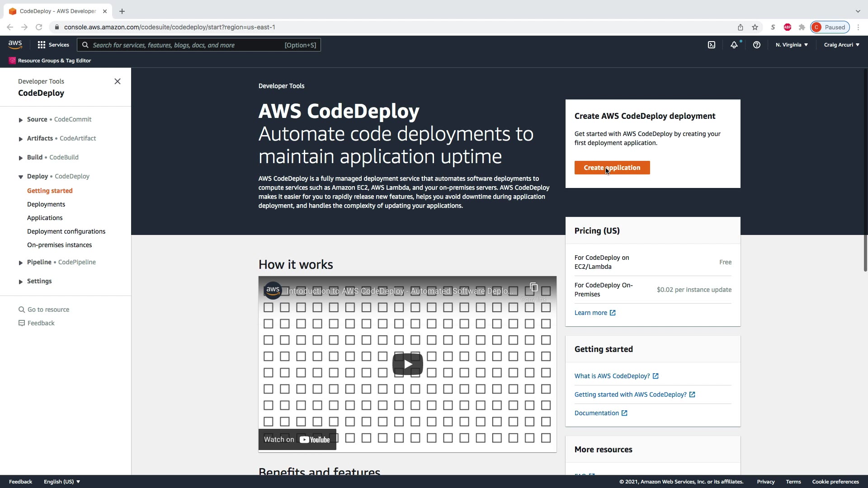Image resolution: width=868 pixels, height=488 pixels.
Task: Close the CodeDeploy navigation panel
Action: click(118, 81)
